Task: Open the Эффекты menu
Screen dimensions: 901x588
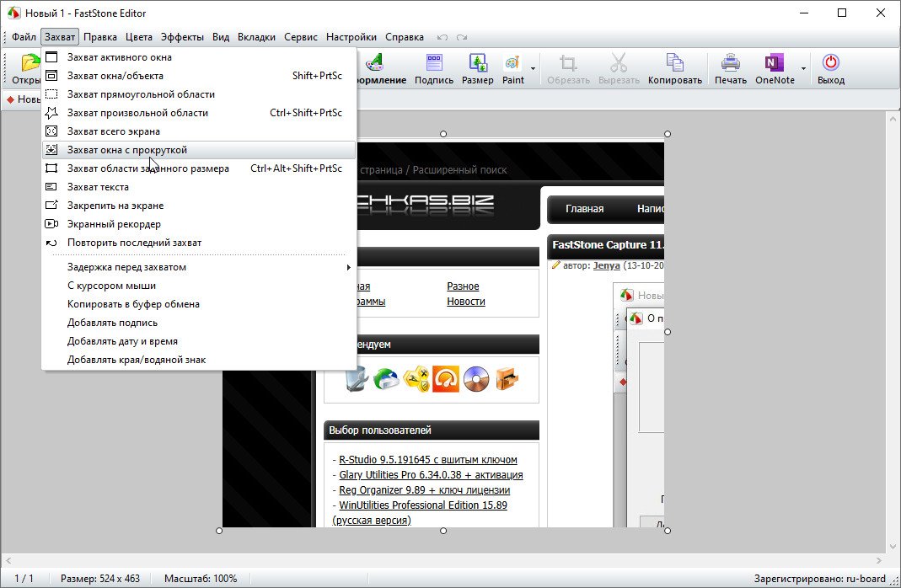Action: pyautogui.click(x=182, y=37)
